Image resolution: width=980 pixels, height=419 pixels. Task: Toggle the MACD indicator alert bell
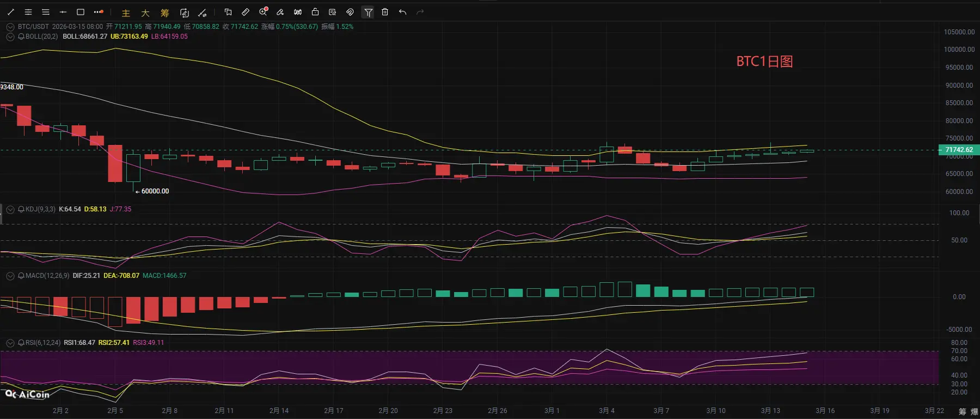click(x=21, y=276)
